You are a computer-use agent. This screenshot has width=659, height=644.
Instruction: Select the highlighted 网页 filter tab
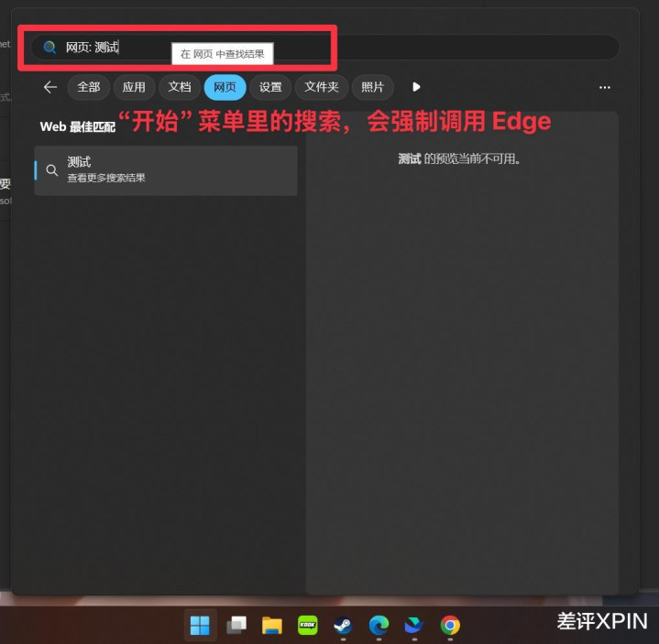tap(225, 87)
